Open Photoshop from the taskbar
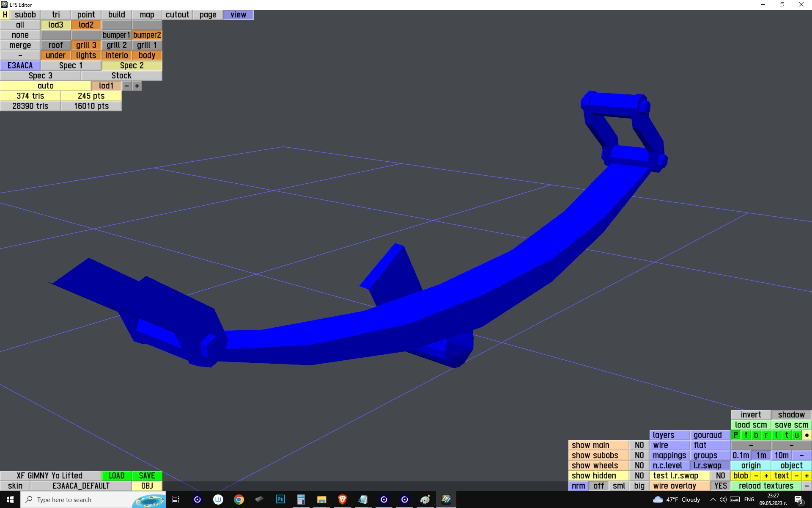 coord(280,500)
